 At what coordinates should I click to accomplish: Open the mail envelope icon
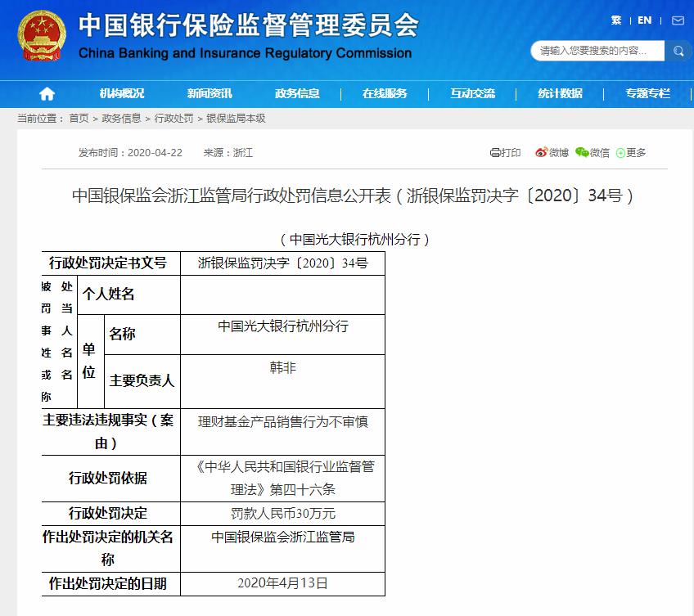[678, 20]
